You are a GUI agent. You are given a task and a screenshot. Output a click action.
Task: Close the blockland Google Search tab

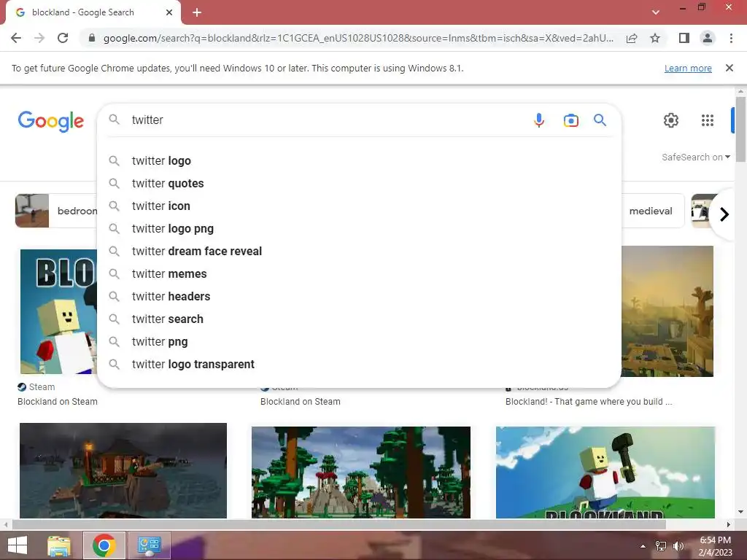pyautogui.click(x=169, y=12)
